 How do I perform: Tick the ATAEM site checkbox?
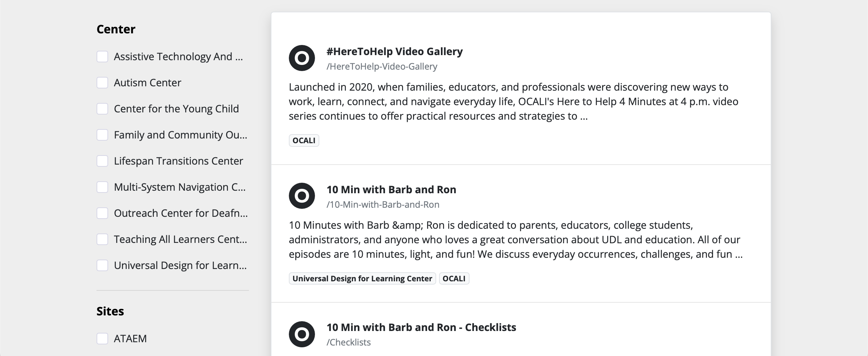[102, 339]
